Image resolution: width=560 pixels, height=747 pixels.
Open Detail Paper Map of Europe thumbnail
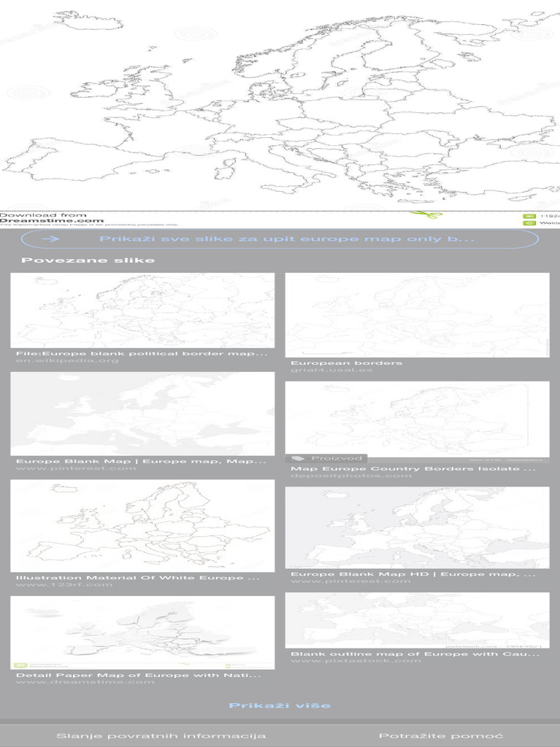coord(142,632)
